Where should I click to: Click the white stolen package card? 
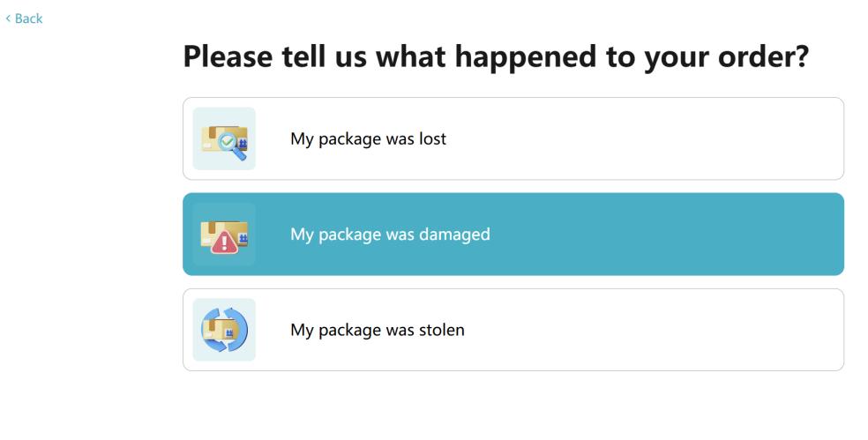pyautogui.click(x=513, y=330)
